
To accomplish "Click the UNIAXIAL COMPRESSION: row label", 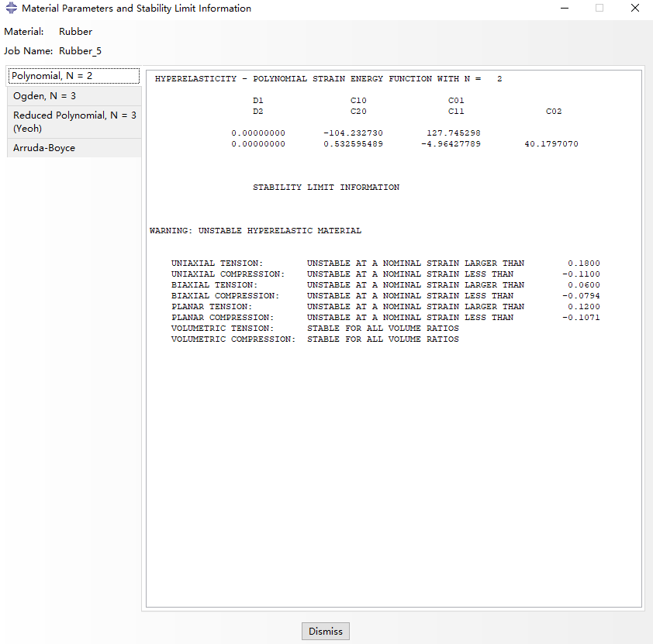I will coord(228,274).
